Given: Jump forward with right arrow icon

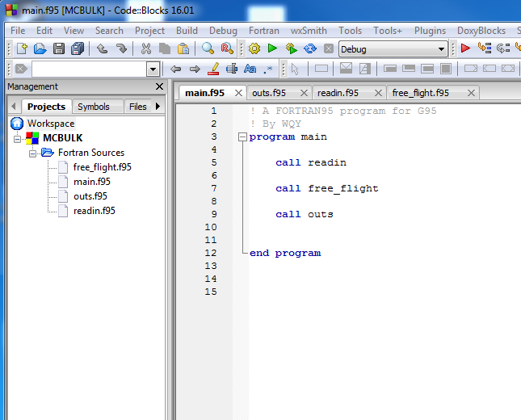Looking at the screenshot, I should click(195, 69).
